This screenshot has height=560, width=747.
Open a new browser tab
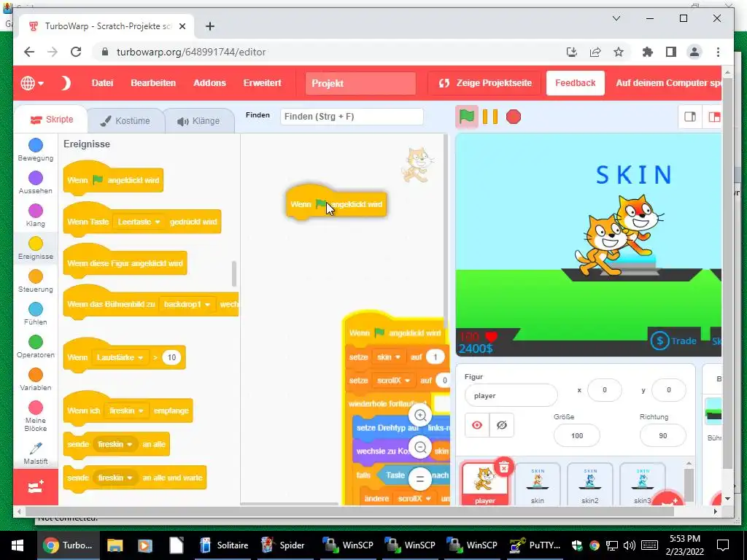[x=209, y=26]
